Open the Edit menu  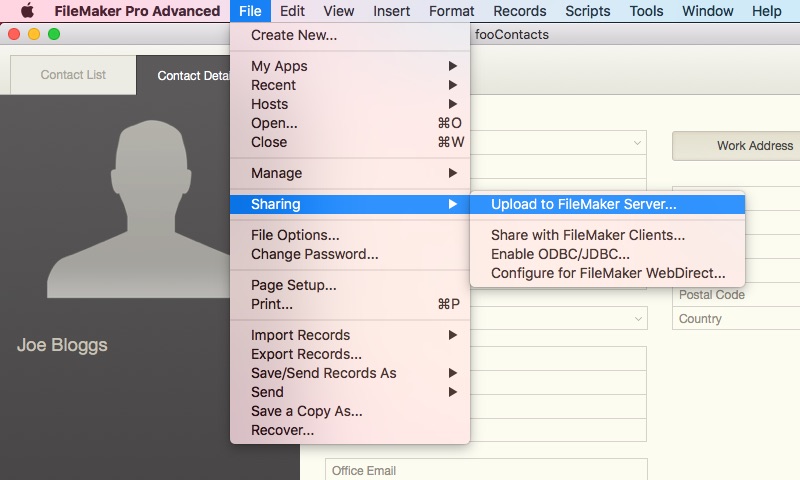coord(292,11)
